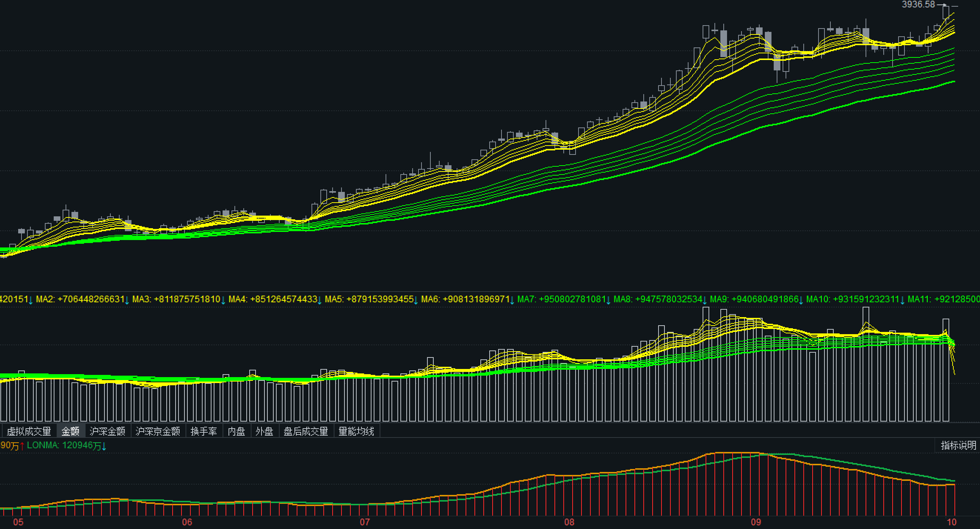Open the 量能均线 tab

click(356, 431)
